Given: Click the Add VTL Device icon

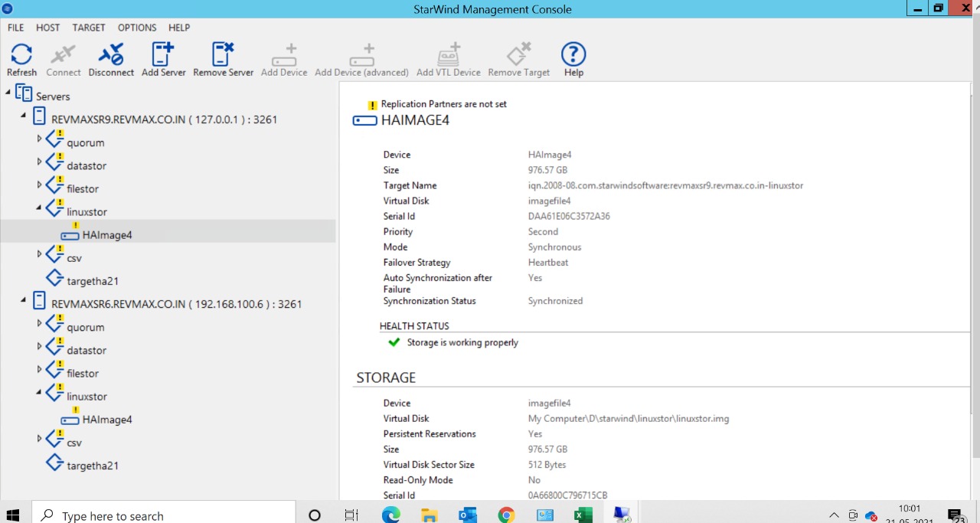Looking at the screenshot, I should (x=449, y=60).
